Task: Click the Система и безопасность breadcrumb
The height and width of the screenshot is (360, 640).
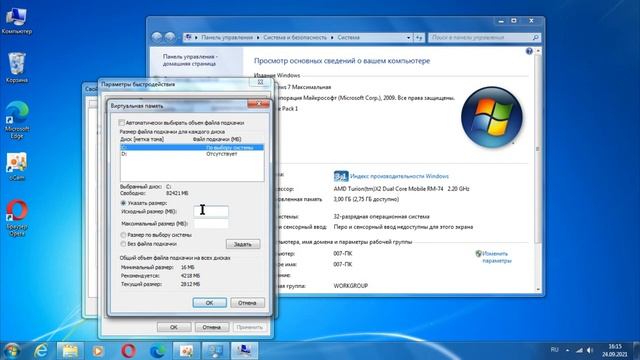Action: pos(295,38)
